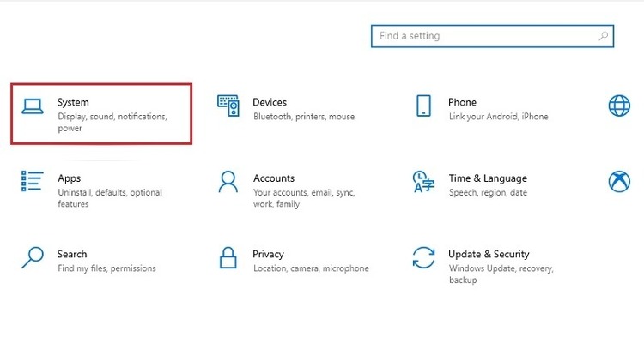Open the globe Network icon

(x=618, y=106)
